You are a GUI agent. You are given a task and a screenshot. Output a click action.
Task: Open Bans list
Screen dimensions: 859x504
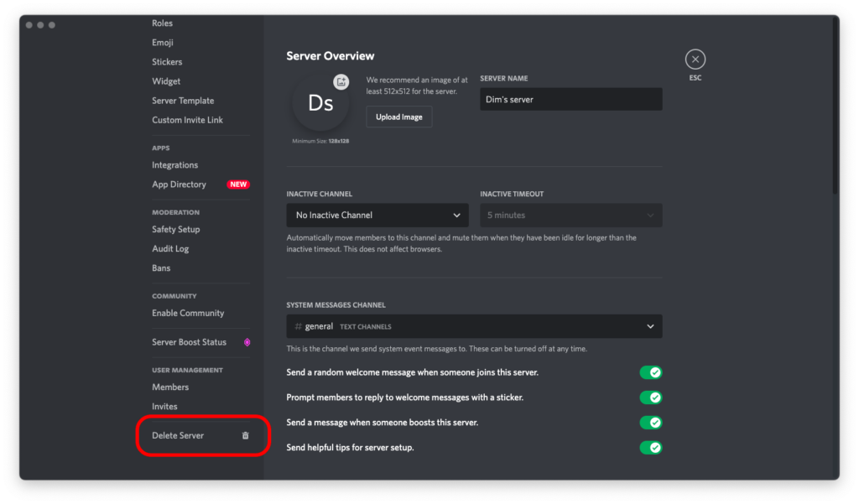pos(161,268)
